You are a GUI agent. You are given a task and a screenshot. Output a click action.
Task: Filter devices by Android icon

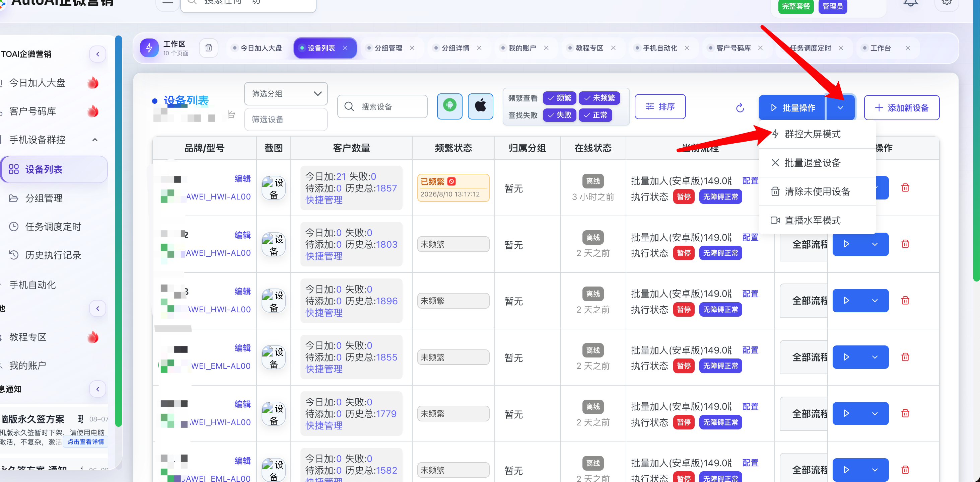449,106
